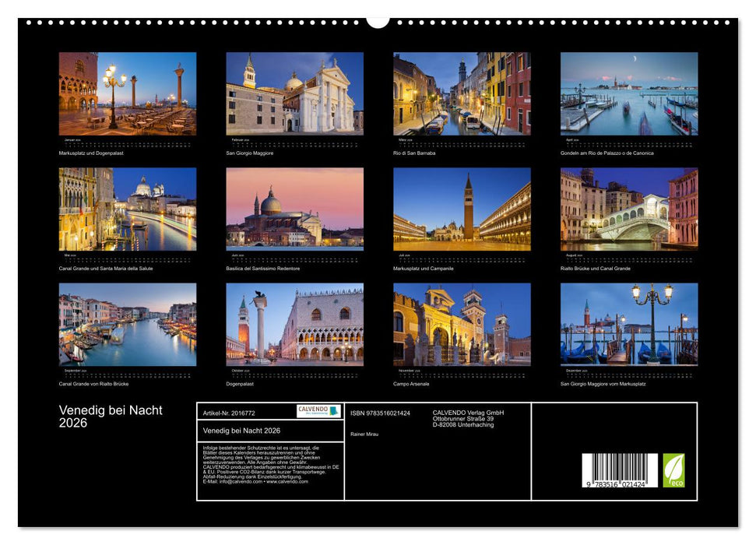The height and width of the screenshot is (545, 756).
Task: Click the title Venedig bei Nacht 2026
Action: tap(109, 415)
